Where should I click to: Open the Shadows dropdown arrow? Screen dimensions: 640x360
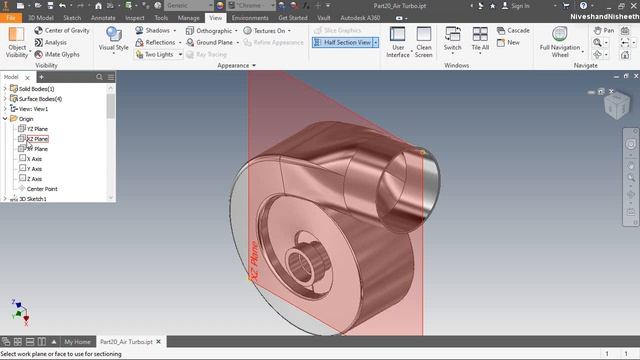pos(175,31)
